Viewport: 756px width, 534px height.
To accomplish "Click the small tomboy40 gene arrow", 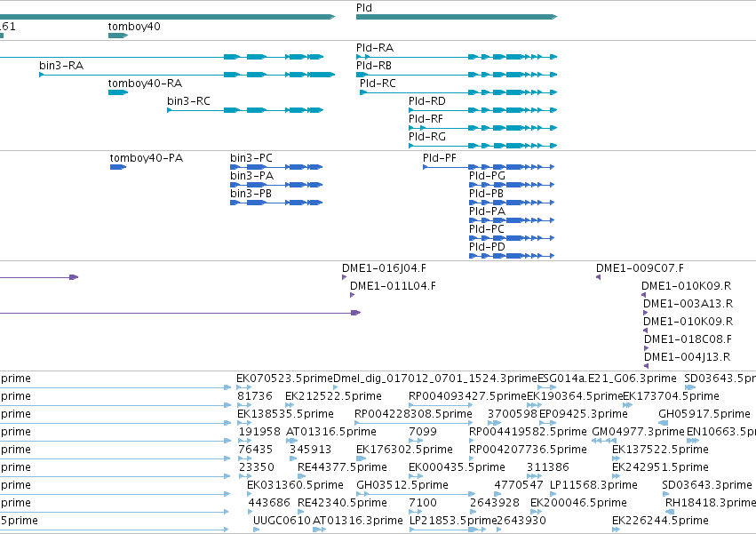I will tap(118, 36).
